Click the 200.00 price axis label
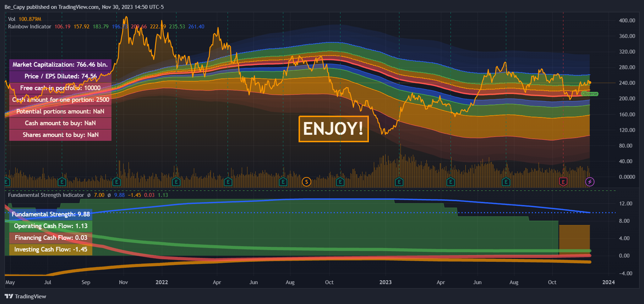This screenshot has width=644, height=304. tap(627, 99)
